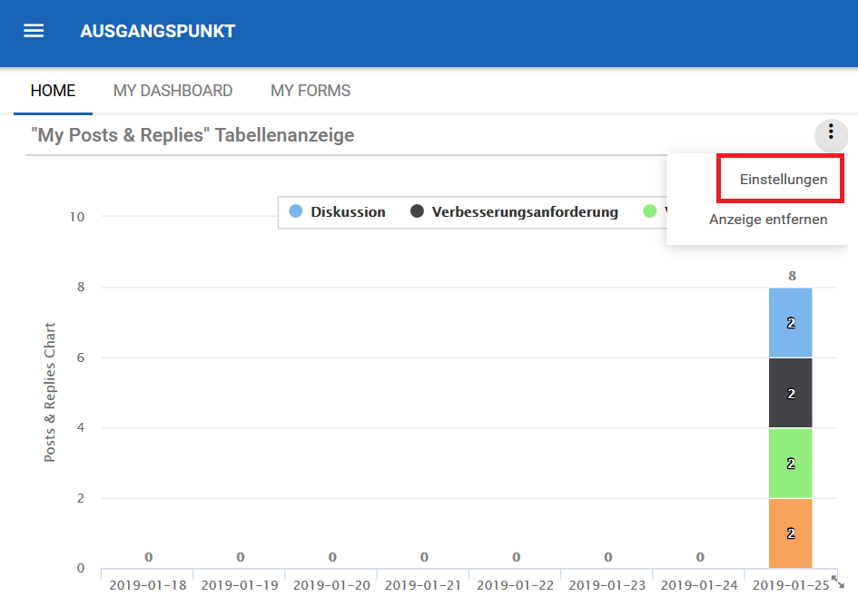The height and width of the screenshot is (616, 858).
Task: Click the y-axis value 10
Action: pos(77,217)
